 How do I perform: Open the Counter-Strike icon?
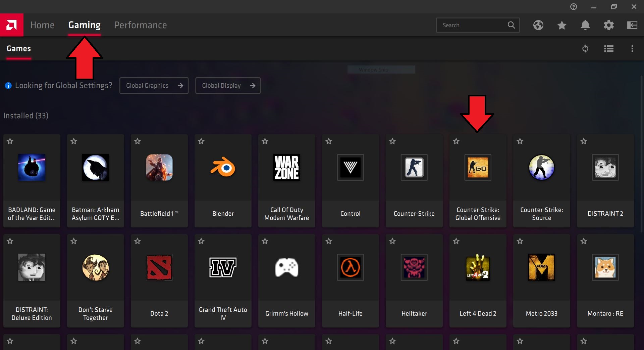coord(414,167)
